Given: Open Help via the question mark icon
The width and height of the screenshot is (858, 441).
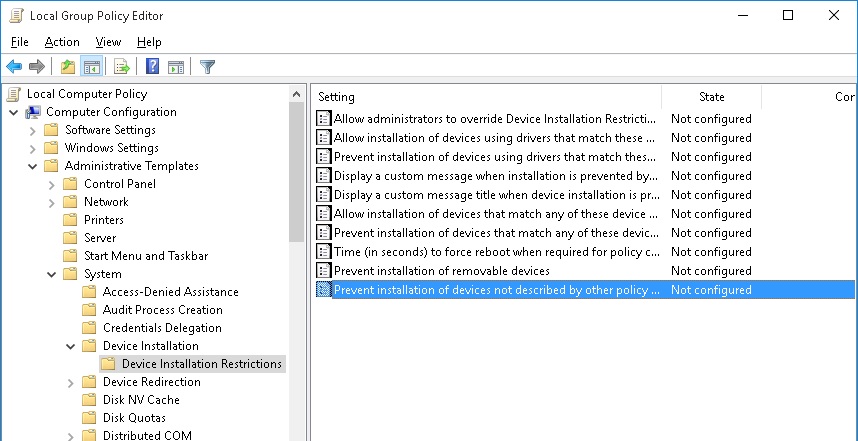Looking at the screenshot, I should 152,67.
